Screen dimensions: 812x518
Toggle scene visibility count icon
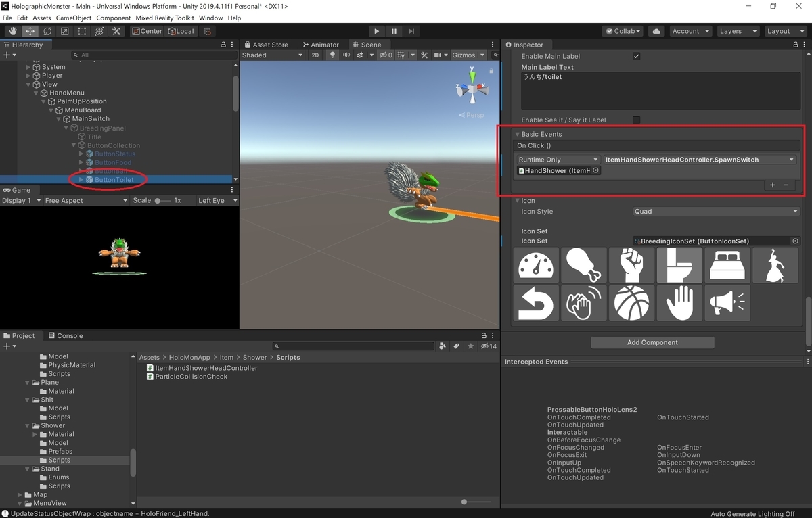[386, 55]
